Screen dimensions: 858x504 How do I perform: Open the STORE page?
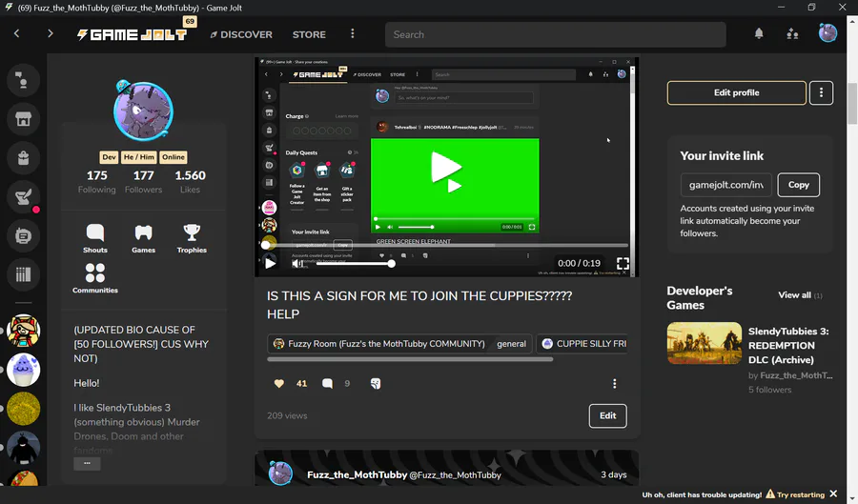click(x=309, y=34)
